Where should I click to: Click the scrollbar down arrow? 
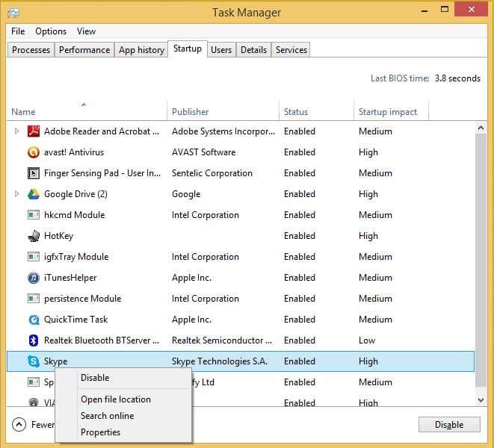coord(481,399)
